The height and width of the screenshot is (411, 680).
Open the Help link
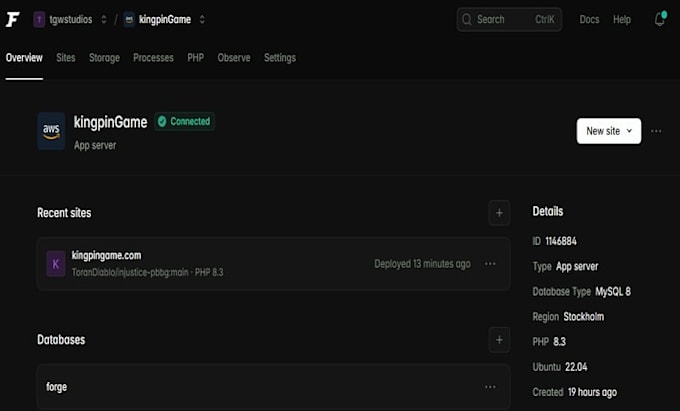[621, 20]
